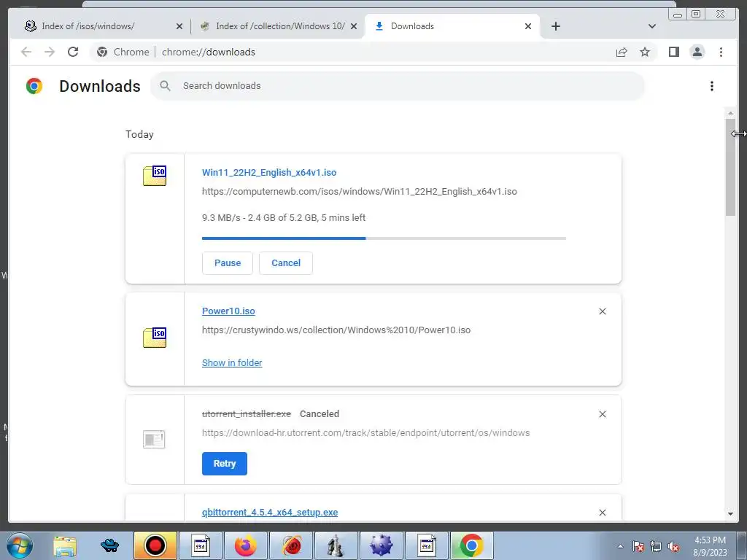Expand the tab search dropdown chevron
747x560 pixels.
651,26
